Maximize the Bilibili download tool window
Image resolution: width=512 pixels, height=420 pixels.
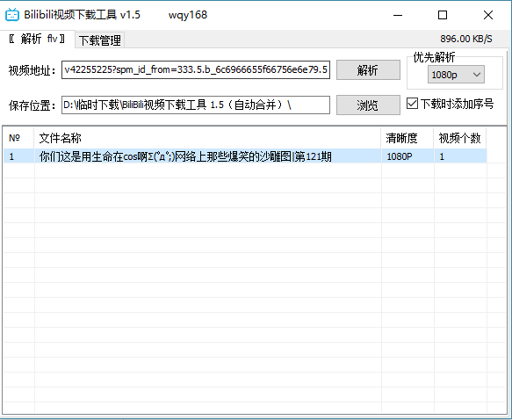443,15
